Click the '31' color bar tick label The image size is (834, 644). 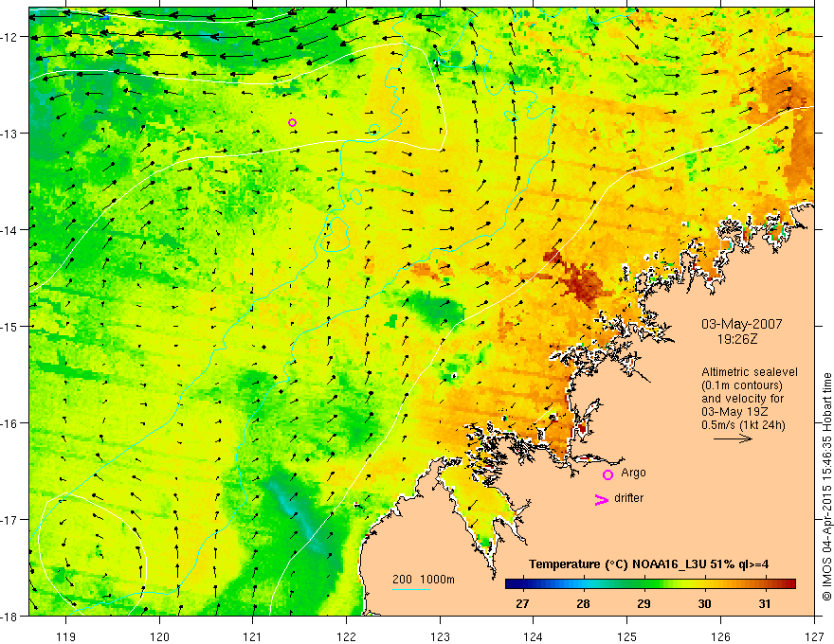tap(764, 604)
